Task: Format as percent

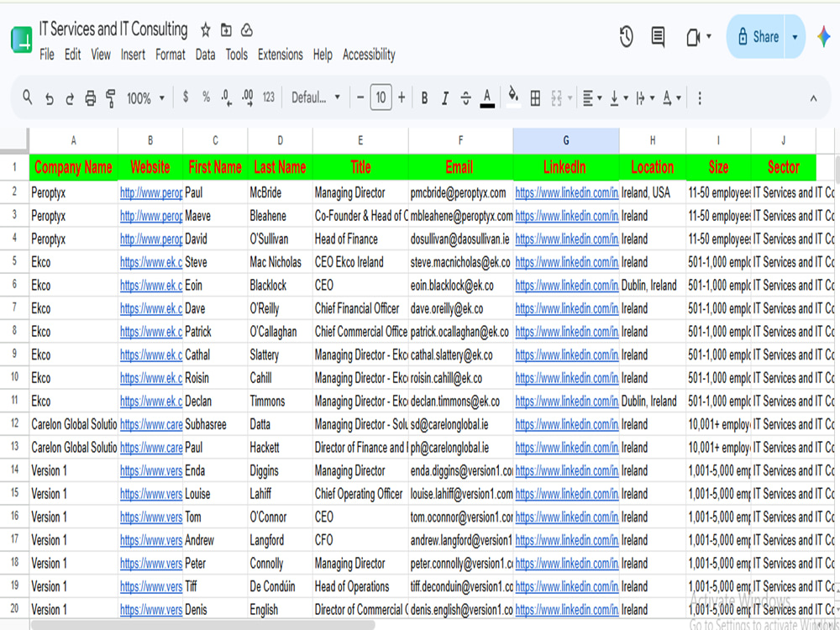Action: pyautogui.click(x=207, y=97)
